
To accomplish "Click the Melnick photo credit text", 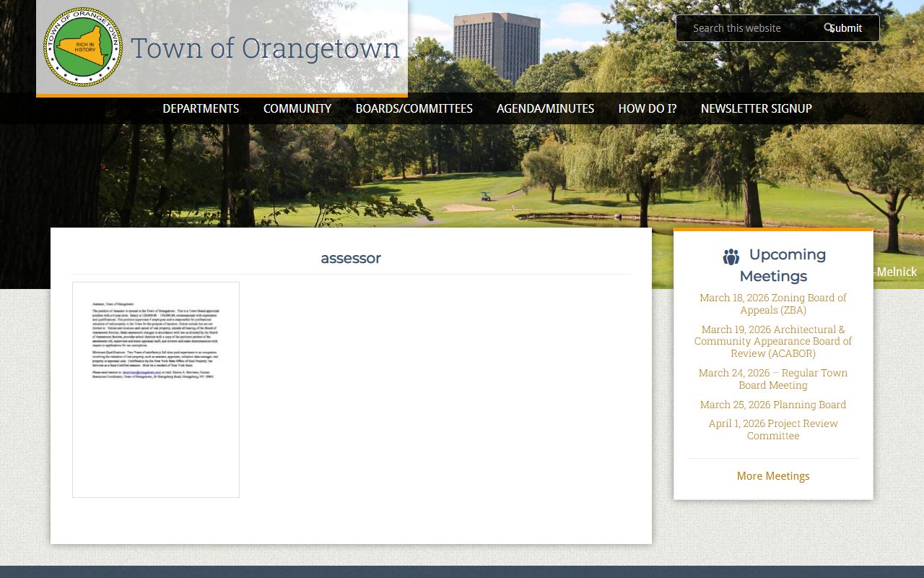I will (896, 272).
